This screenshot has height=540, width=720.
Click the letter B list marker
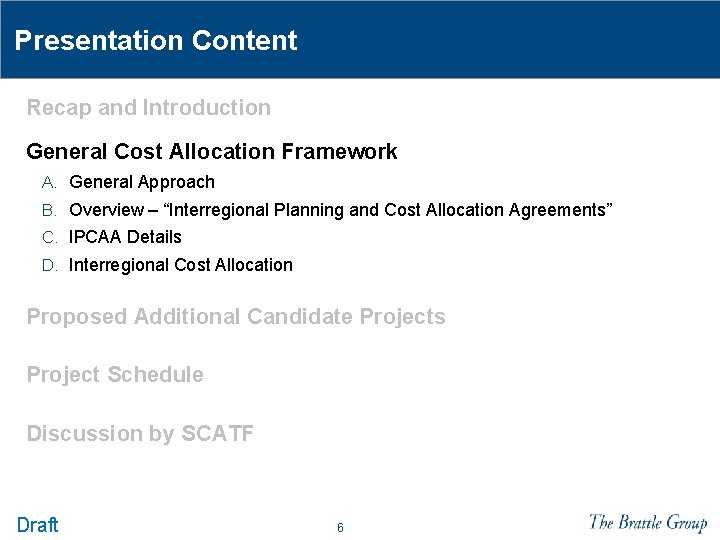49,210
